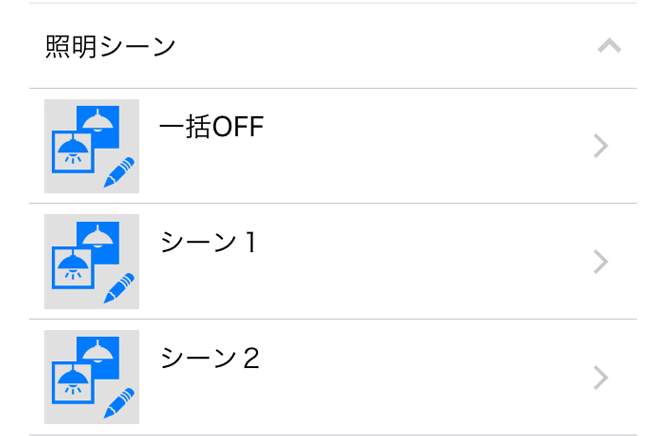Click the 照明シーン header title

[x=111, y=47]
